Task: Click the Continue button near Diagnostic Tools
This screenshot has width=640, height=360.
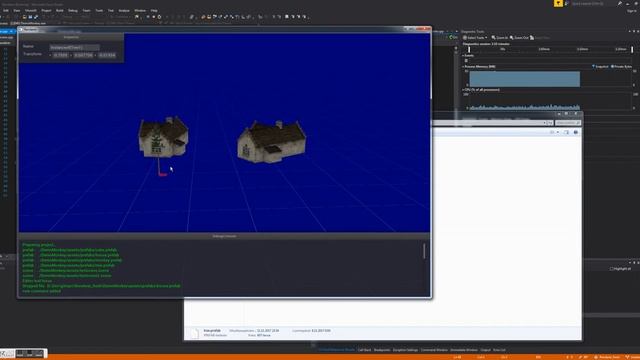Action: (x=453, y=37)
